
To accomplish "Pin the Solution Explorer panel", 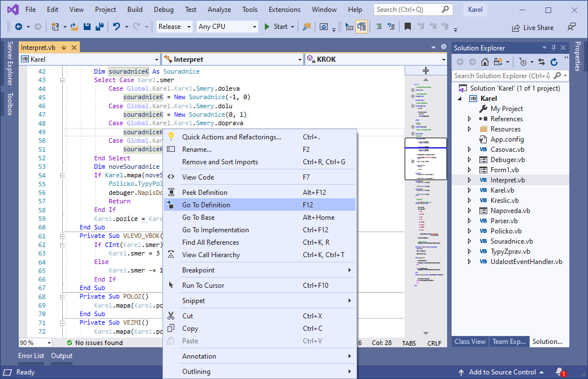I will (x=553, y=48).
